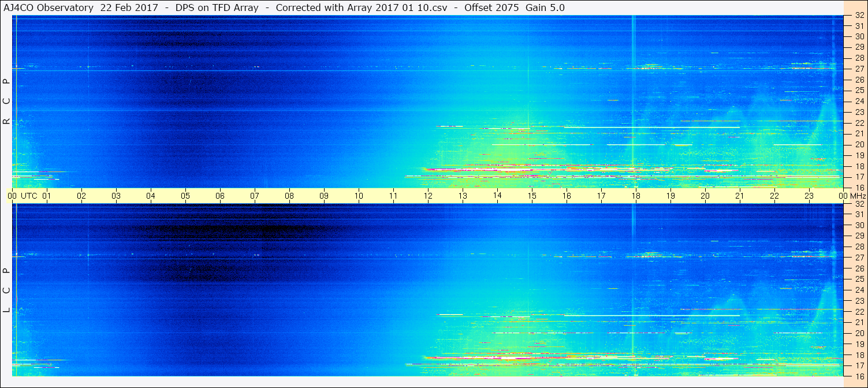
Task: Click the 21 MHz tick on the LCP scale
Action: point(859,322)
